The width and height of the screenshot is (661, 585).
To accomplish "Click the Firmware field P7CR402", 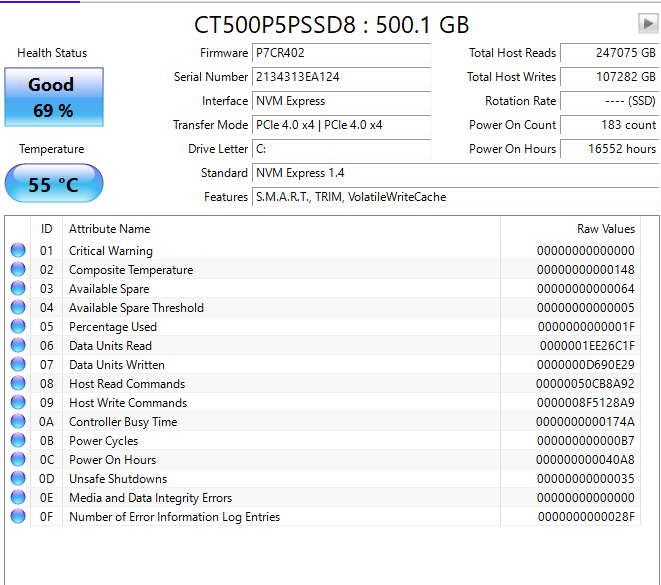I will pyautogui.click(x=341, y=53).
